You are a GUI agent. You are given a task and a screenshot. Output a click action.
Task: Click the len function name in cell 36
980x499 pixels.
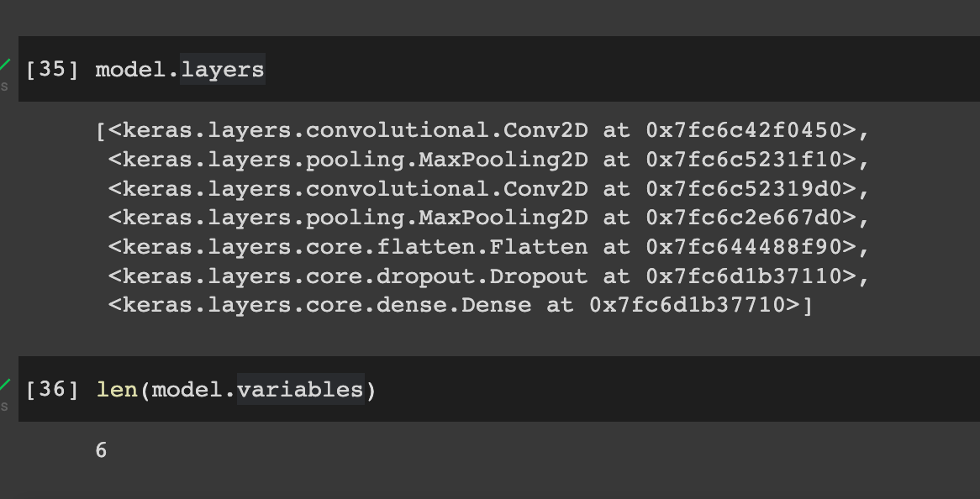click(117, 390)
